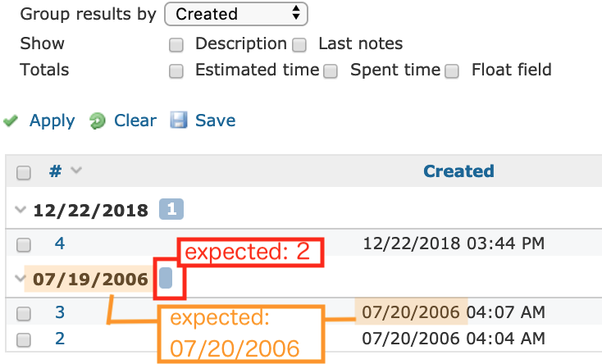Collapse the 07/19/2006 group
The image size is (602, 364).
click(x=20, y=278)
